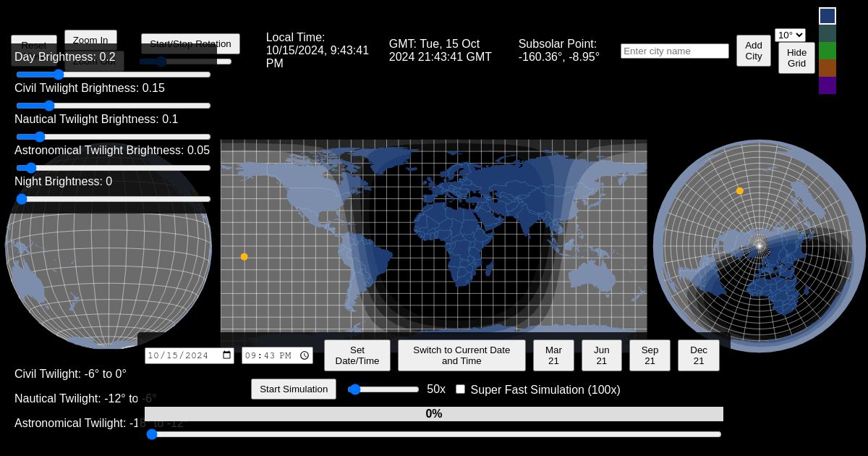Screen dimensions: 868x456
Task: Select the Sep 21 equinox
Action: pos(650,355)
